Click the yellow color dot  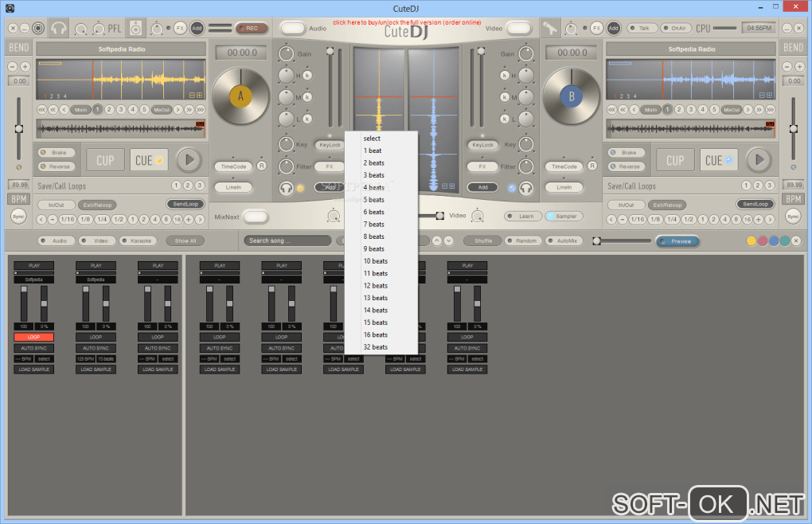click(751, 240)
